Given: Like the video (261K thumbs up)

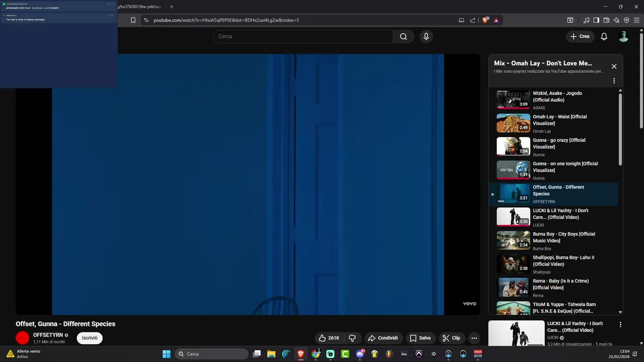Looking at the screenshot, I should pos(329,338).
